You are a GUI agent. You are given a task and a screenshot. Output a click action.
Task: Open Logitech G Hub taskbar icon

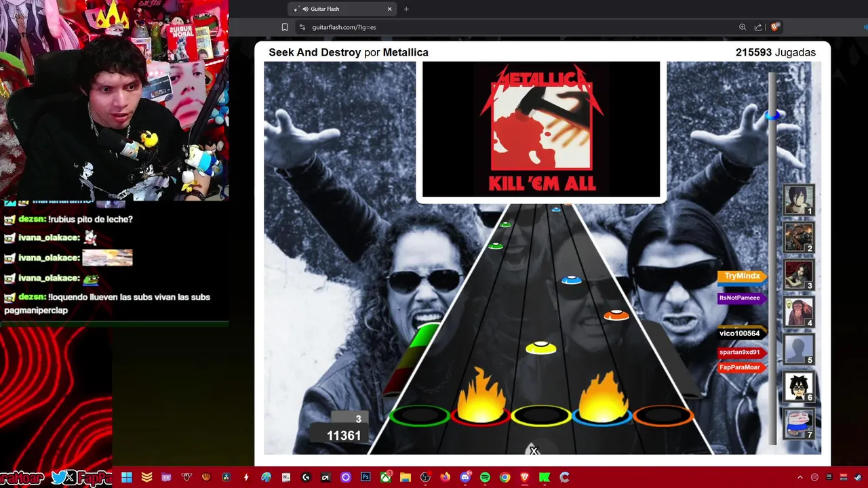(x=306, y=477)
